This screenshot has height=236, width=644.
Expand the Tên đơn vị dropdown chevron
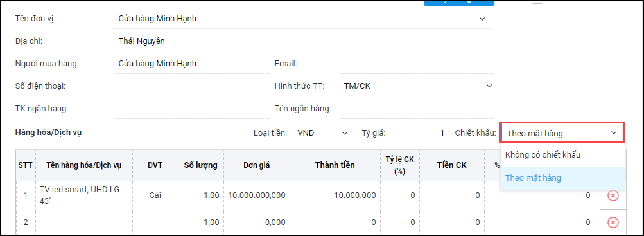tap(482, 19)
